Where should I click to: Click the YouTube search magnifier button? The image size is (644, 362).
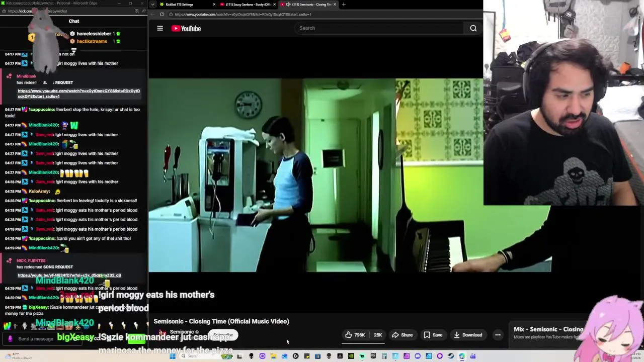(473, 28)
